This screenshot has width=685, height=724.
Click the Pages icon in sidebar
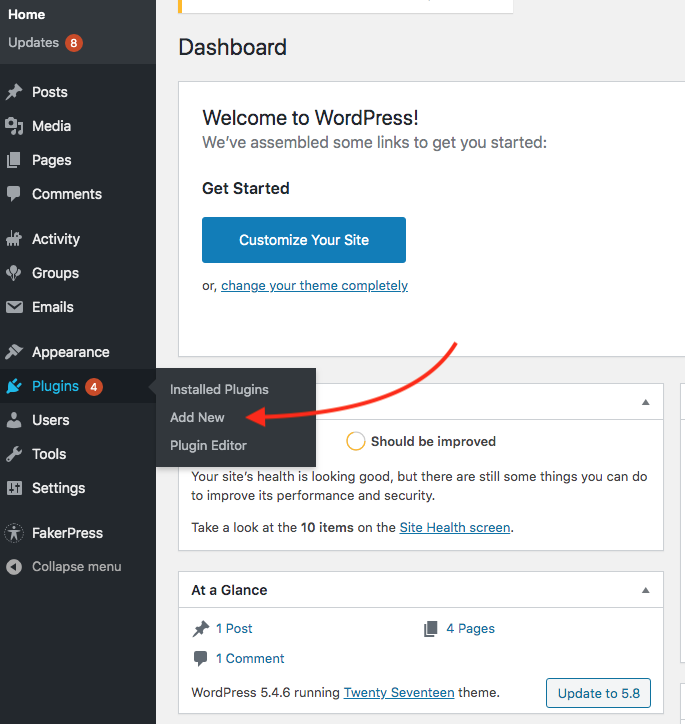pyautogui.click(x=14, y=160)
